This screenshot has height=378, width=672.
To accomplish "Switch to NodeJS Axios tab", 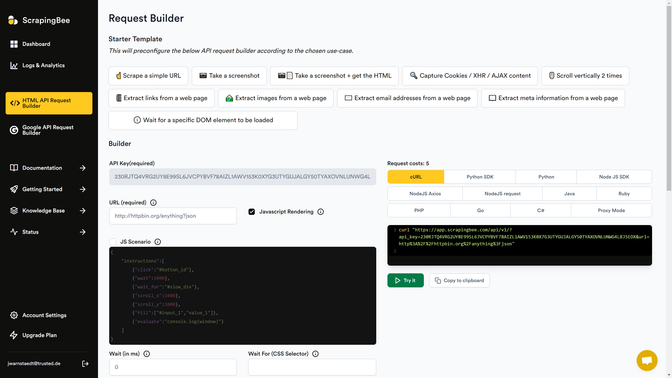I will [425, 194].
